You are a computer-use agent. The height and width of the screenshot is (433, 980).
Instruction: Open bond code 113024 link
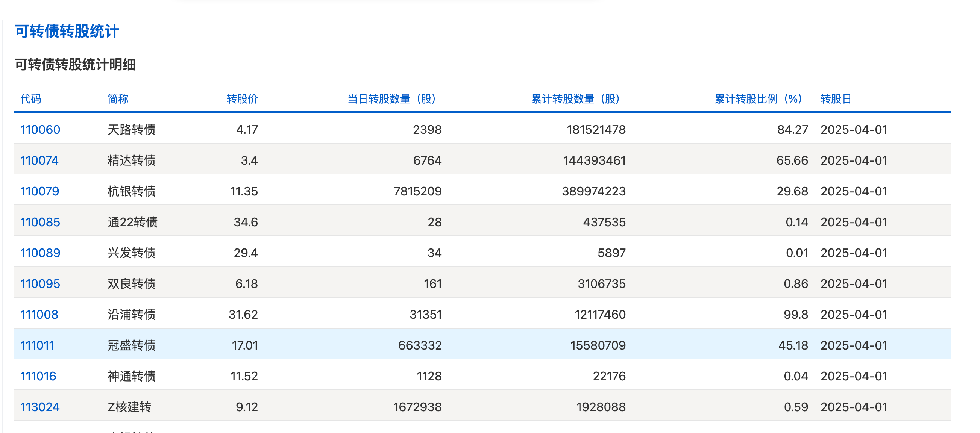click(x=39, y=407)
